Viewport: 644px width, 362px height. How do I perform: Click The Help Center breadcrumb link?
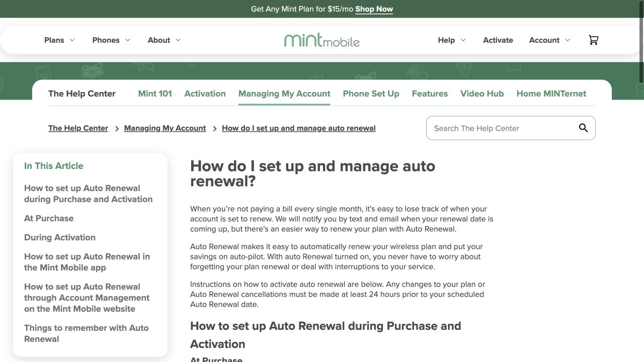point(78,128)
